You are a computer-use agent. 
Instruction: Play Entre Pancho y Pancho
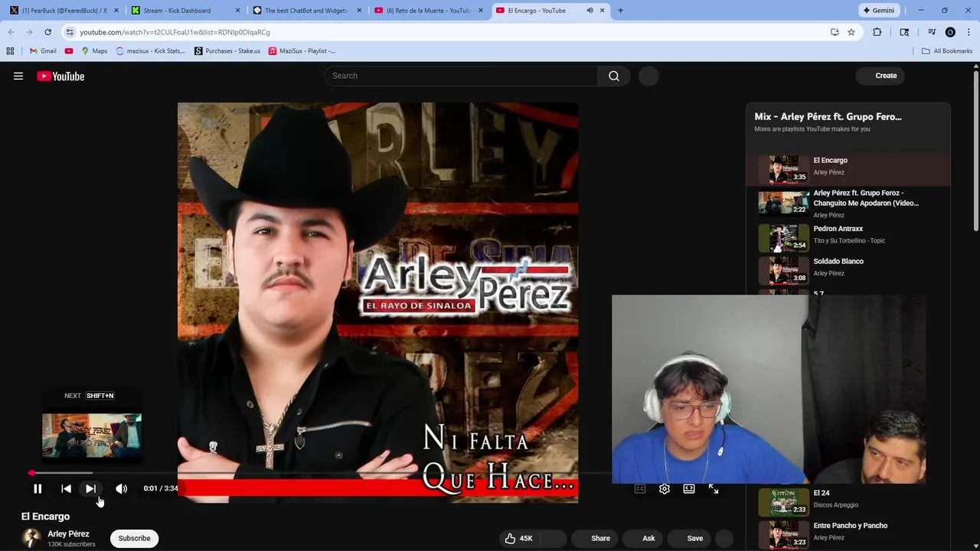pyautogui.click(x=848, y=533)
